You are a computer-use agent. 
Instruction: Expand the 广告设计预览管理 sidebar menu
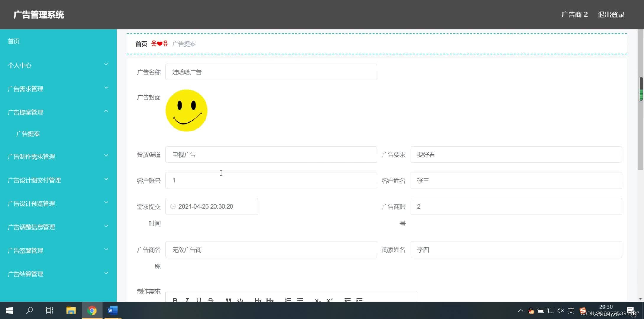point(58,204)
